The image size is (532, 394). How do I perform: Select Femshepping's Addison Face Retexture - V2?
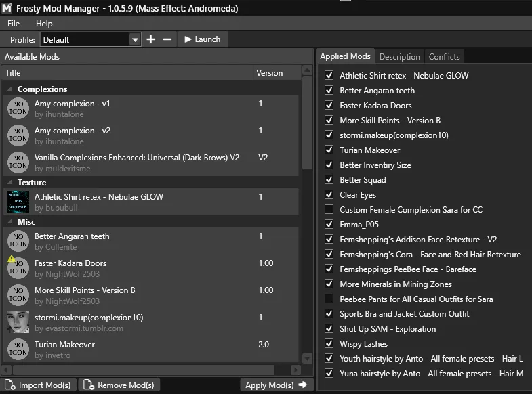tap(418, 240)
